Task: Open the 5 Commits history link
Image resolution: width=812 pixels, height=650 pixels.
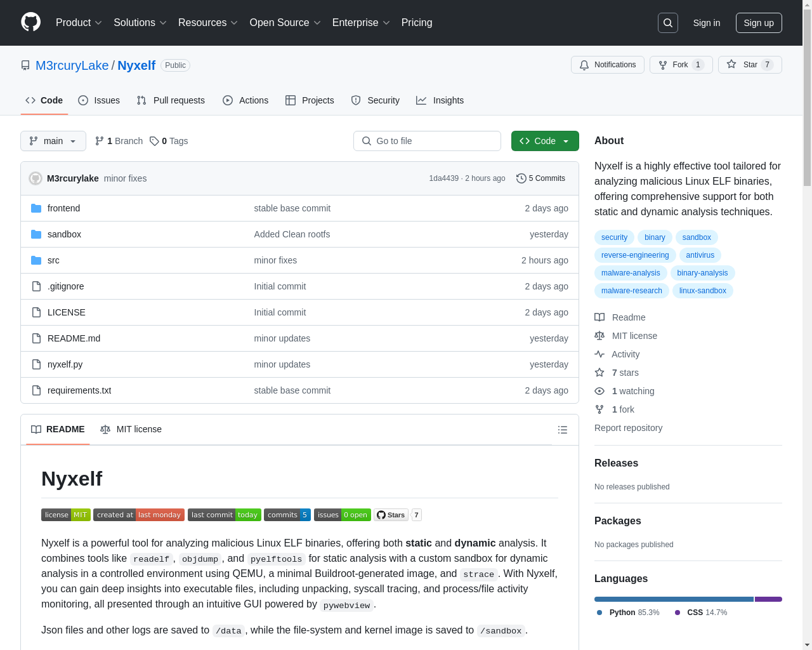Action: point(540,178)
